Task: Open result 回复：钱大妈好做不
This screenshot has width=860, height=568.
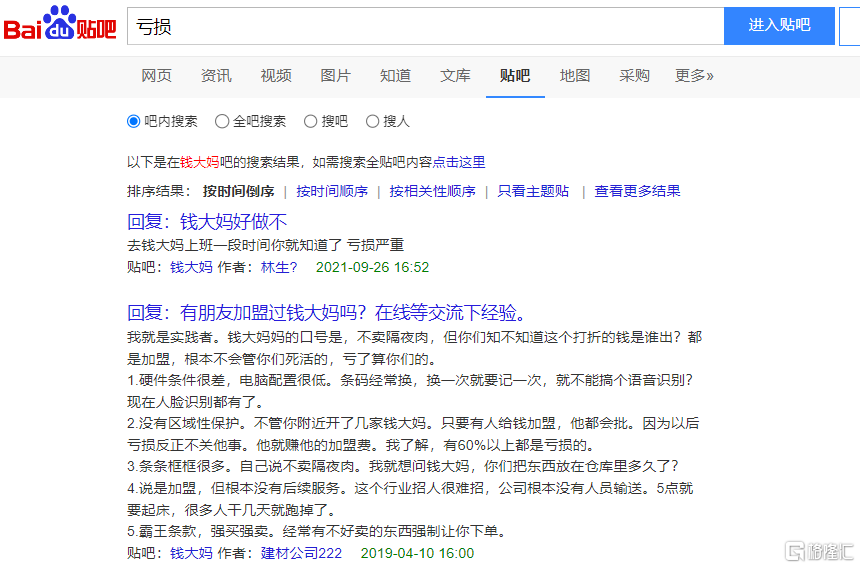Action: click(x=207, y=222)
